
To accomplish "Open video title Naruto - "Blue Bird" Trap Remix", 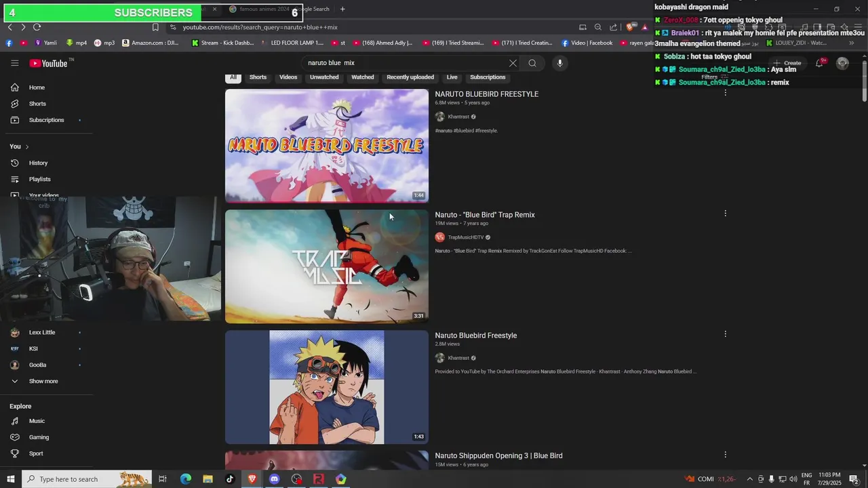I will 485,215.
